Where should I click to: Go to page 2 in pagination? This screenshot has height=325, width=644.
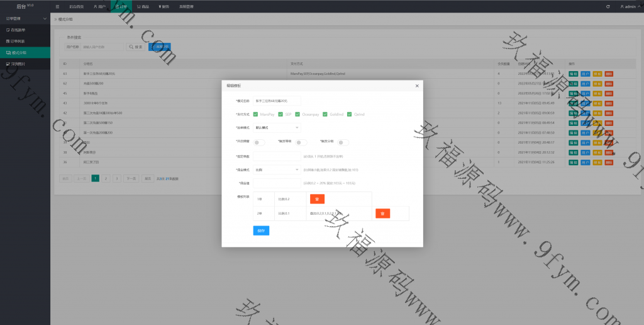click(x=105, y=179)
